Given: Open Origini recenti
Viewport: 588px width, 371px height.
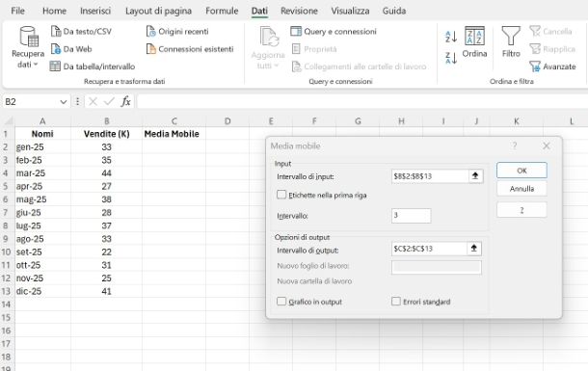Looking at the screenshot, I should tap(177, 32).
